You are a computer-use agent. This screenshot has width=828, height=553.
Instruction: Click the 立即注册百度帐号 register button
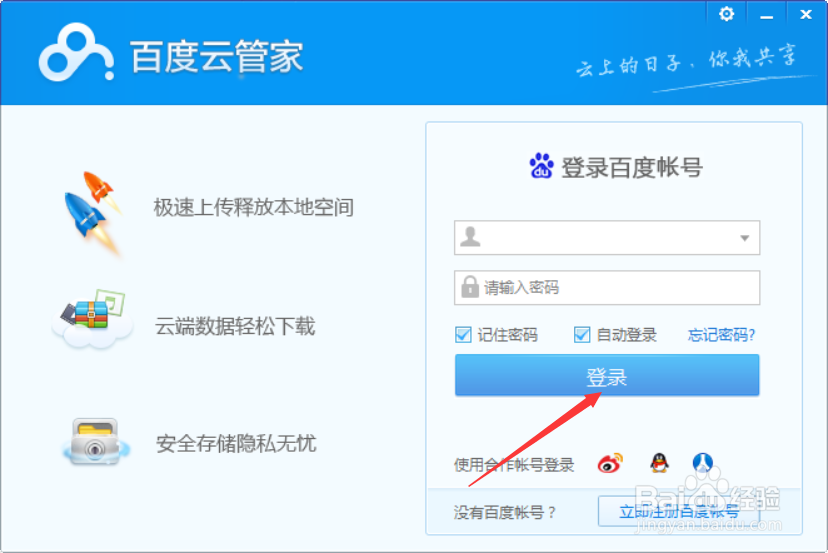coord(679,511)
